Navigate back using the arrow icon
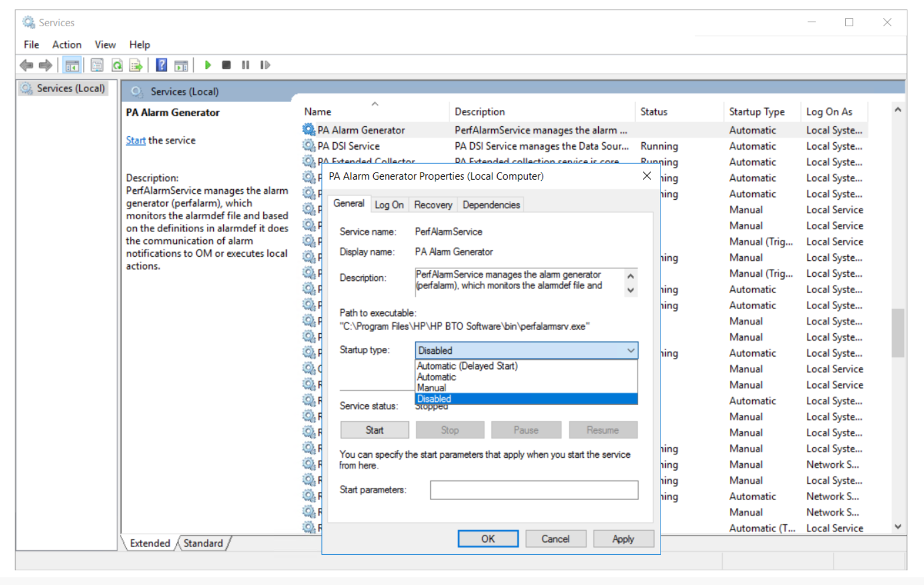The width and height of the screenshot is (924, 585). pyautogui.click(x=26, y=65)
